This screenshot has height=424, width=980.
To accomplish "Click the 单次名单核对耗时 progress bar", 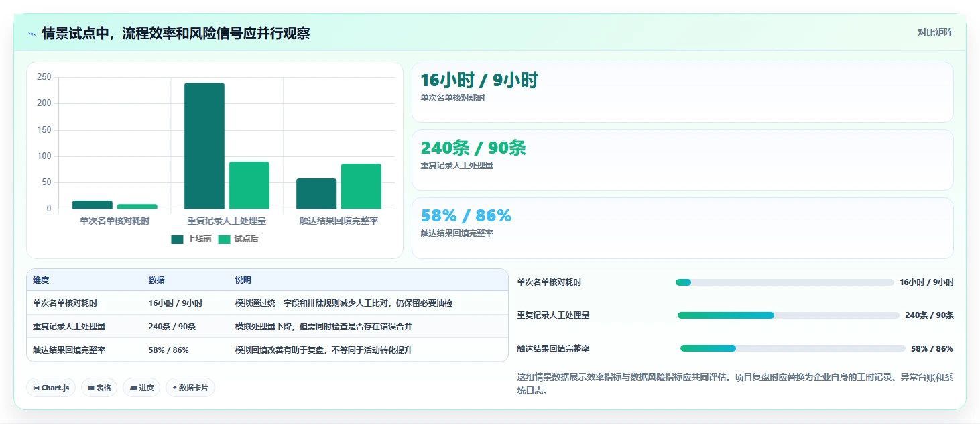I will (785, 282).
